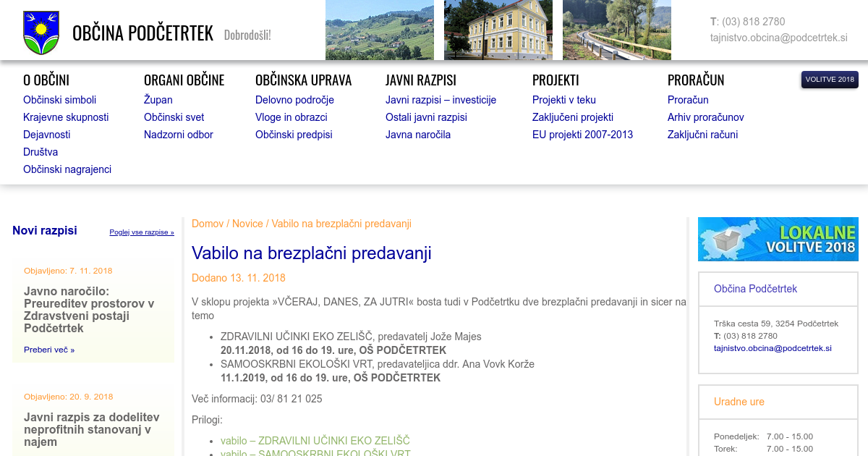Screen dimensions: 868x456
Task: Click Poglej vse razpise link
Action: click(142, 232)
